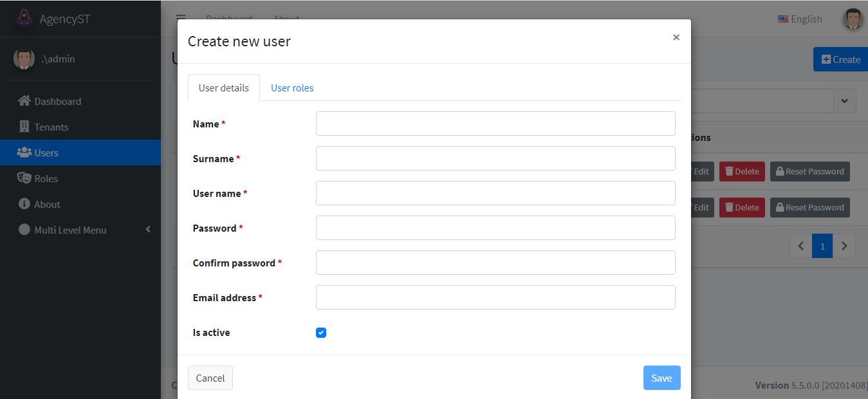The width and height of the screenshot is (868, 399).
Task: Expand the filter dropdown arrow under Create
Action: coord(845,101)
